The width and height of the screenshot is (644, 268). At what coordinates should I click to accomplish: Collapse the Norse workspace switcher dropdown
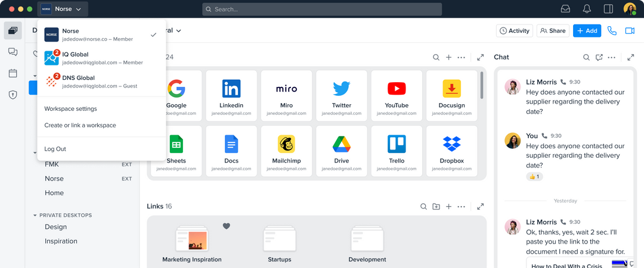coord(63,9)
